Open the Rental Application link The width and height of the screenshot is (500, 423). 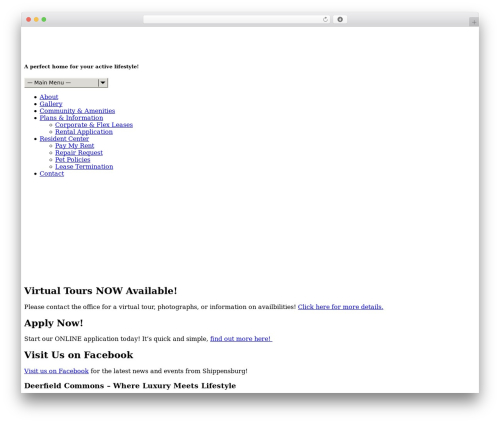tap(84, 132)
